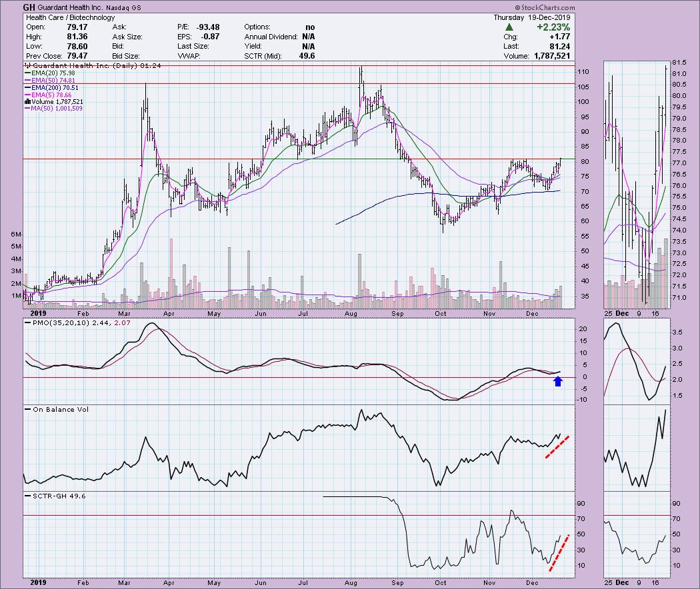
Task: Click the Guardant Health Inc. company name
Action: point(71,7)
